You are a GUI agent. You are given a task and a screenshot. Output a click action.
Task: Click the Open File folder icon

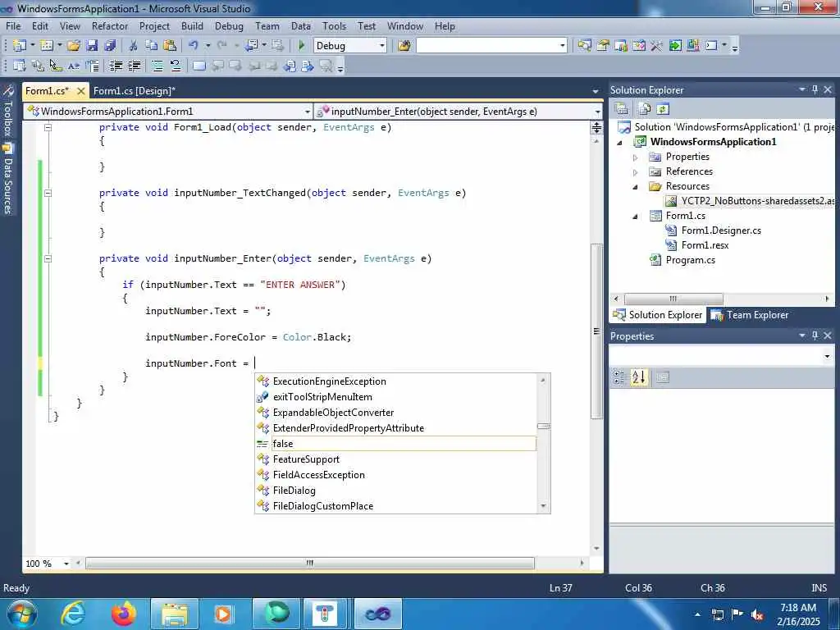tap(74, 46)
